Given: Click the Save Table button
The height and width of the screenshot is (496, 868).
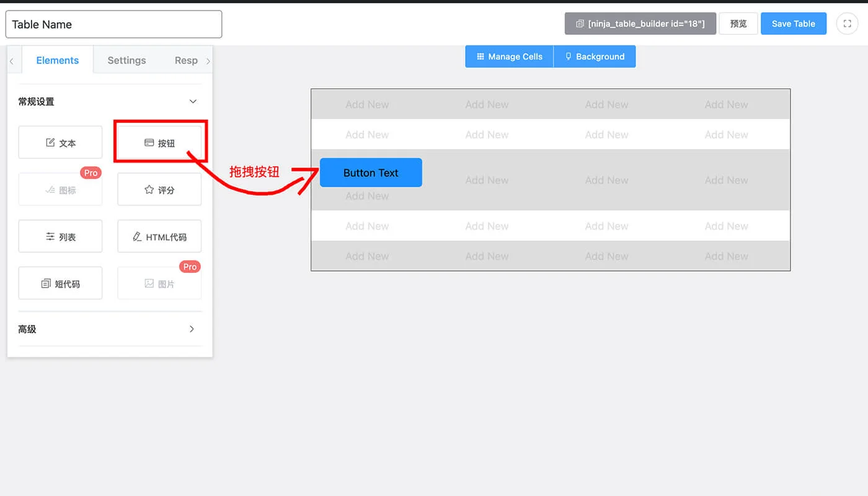Looking at the screenshot, I should 793,24.
